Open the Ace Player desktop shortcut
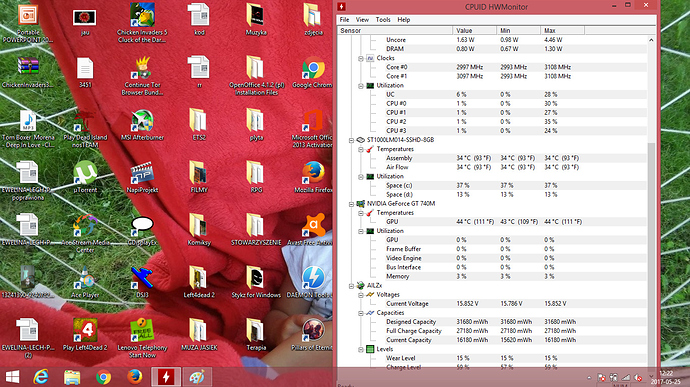This screenshot has width=690, height=387. [x=85, y=282]
